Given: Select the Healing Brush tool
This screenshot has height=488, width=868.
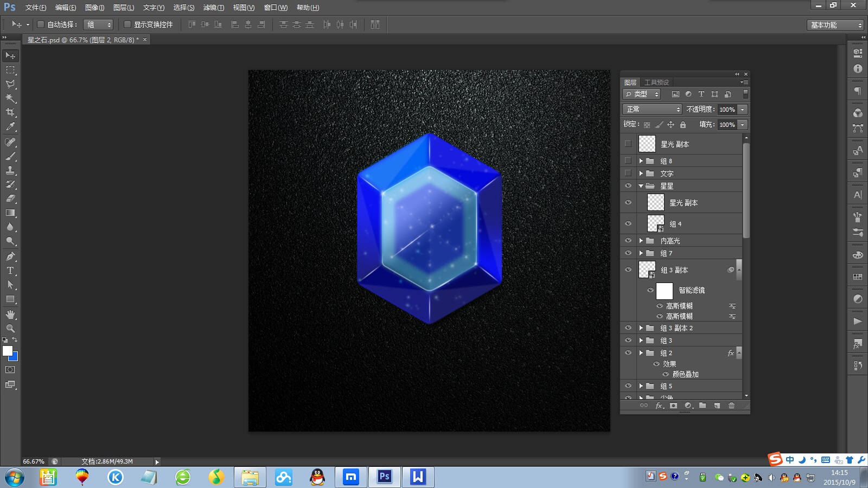Looking at the screenshot, I should (10, 142).
